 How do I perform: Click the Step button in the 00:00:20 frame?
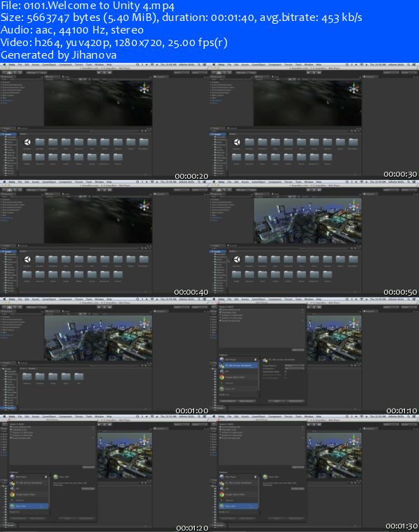tap(110, 73)
